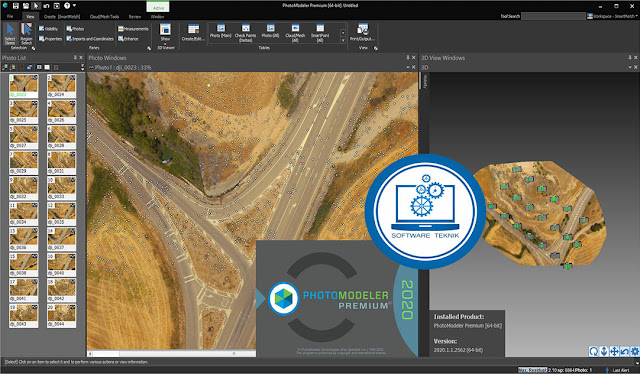Click the rotate tool in 3D view

pyautogui.click(x=593, y=351)
